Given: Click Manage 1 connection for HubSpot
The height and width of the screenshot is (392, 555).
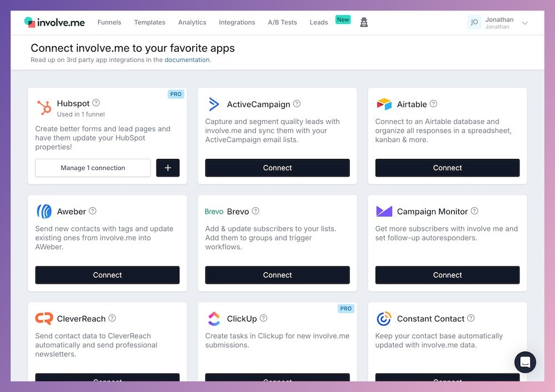Looking at the screenshot, I should click(93, 168).
